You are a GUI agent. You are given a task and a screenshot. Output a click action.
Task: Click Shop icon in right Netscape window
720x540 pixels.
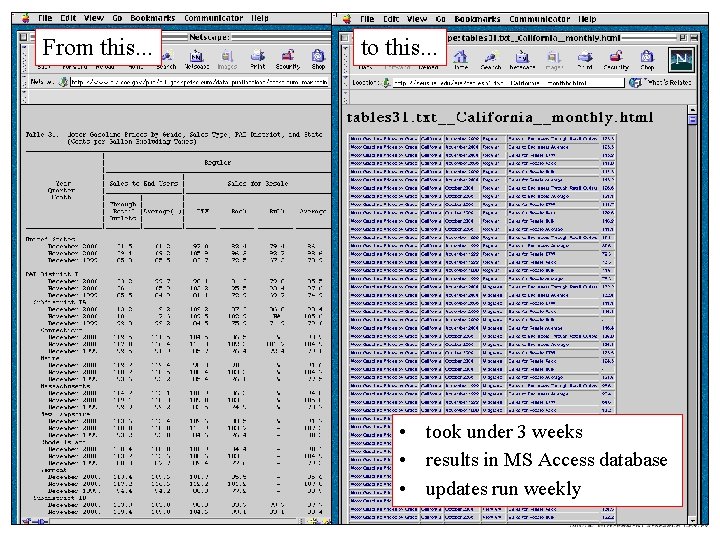click(x=647, y=59)
